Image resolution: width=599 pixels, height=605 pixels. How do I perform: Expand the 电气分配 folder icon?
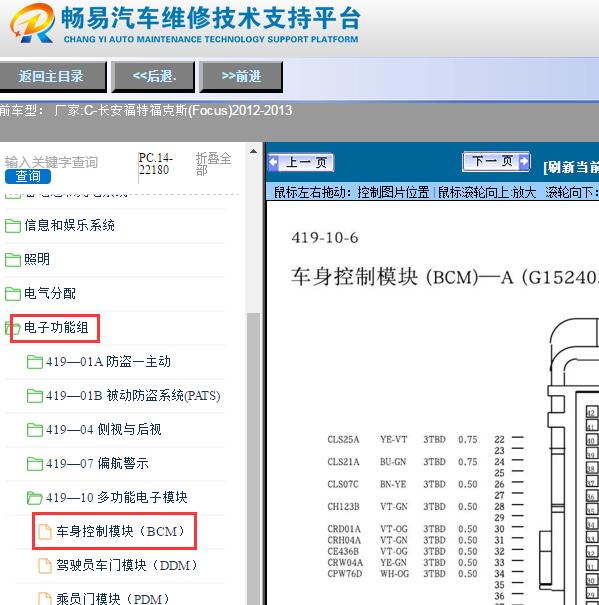click(13, 294)
